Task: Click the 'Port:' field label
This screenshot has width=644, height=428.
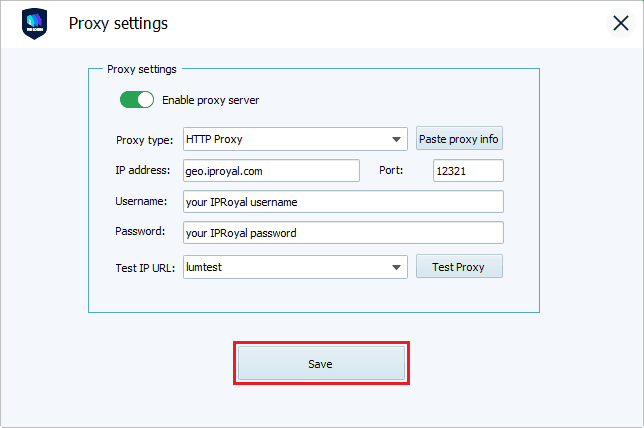Action: pyautogui.click(x=391, y=170)
